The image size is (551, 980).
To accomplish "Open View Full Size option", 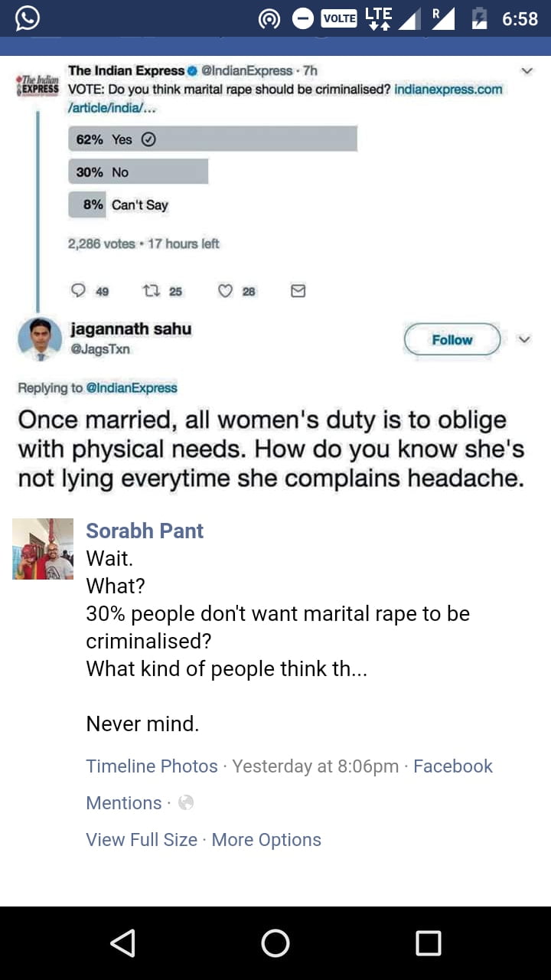I will click(x=142, y=839).
